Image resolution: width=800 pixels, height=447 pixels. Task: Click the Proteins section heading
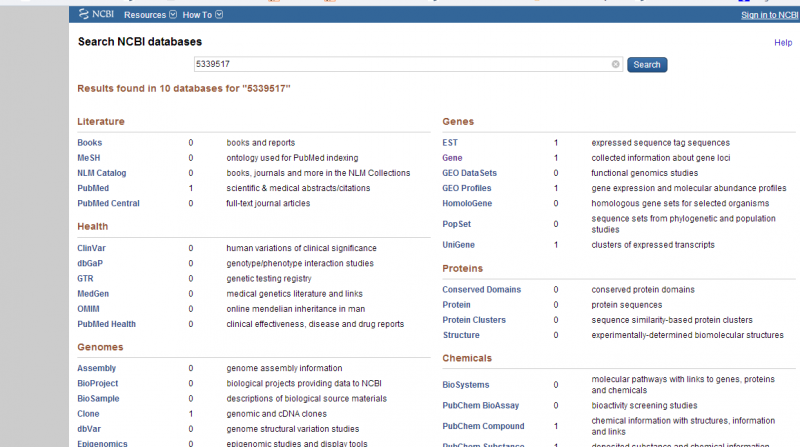[463, 268]
